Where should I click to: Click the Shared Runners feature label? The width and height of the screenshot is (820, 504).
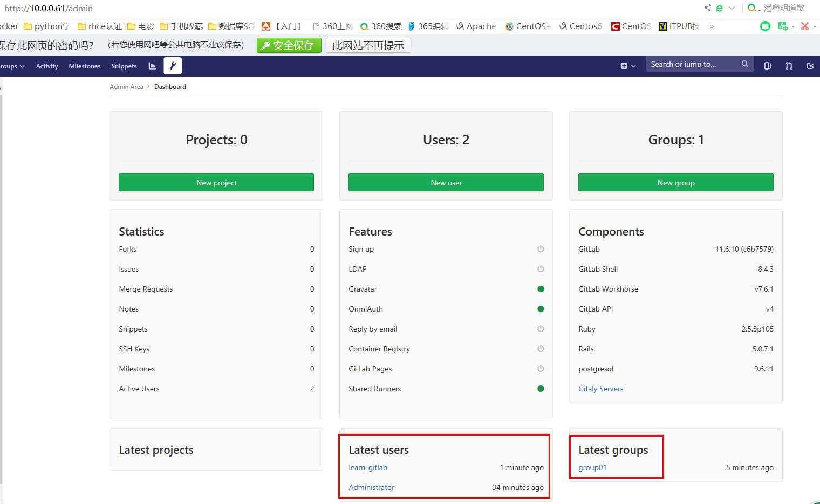(375, 389)
